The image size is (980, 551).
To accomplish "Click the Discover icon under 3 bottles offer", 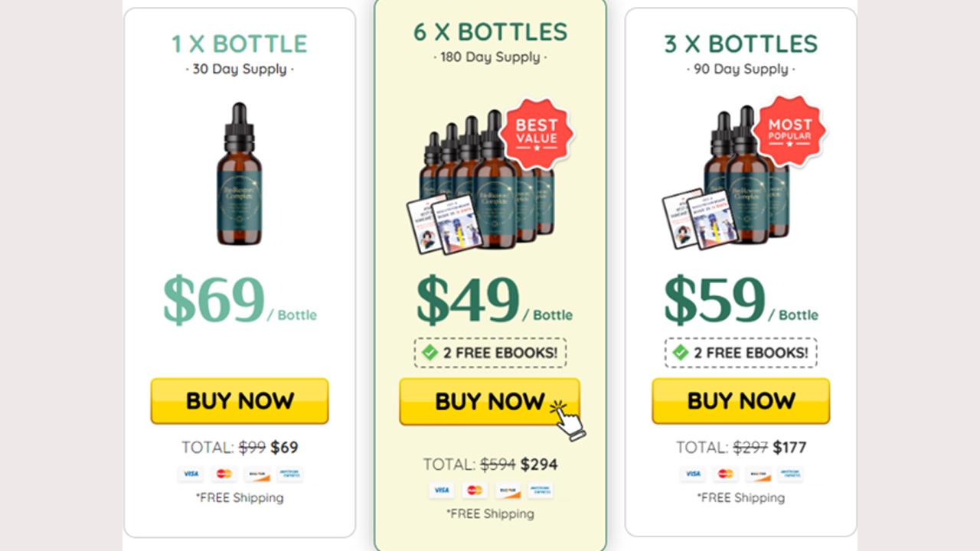I will point(758,474).
